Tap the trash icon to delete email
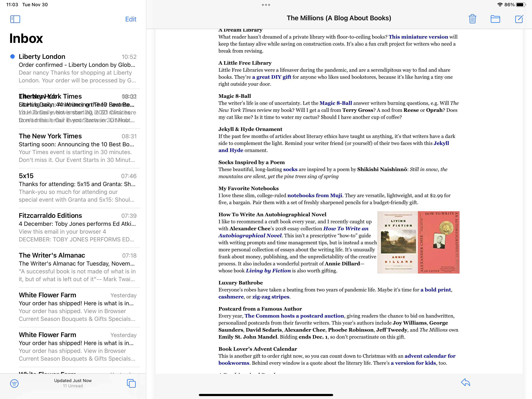Screen dimensions: 532x399 tap(472, 19)
